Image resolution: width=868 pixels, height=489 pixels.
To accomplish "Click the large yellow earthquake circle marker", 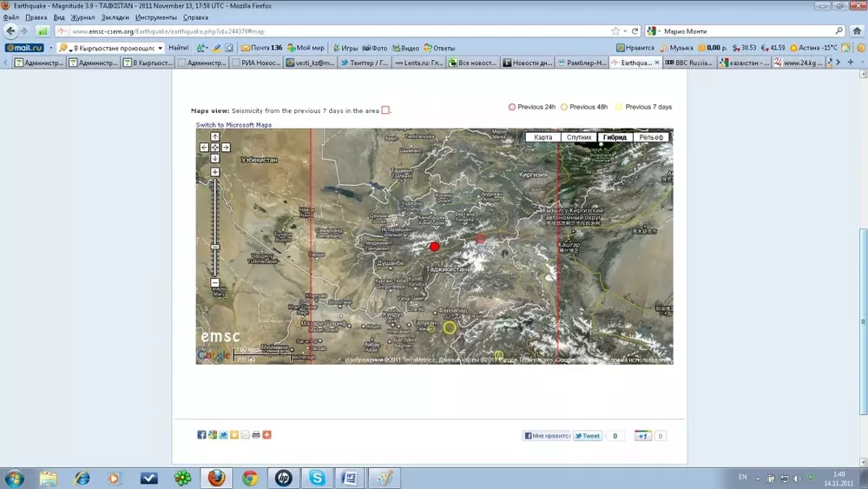I will (450, 327).
